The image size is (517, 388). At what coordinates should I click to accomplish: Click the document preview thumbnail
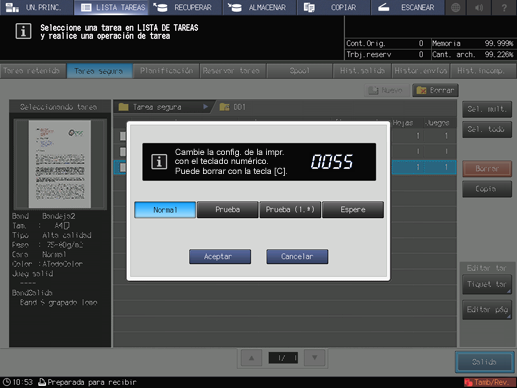pos(60,164)
